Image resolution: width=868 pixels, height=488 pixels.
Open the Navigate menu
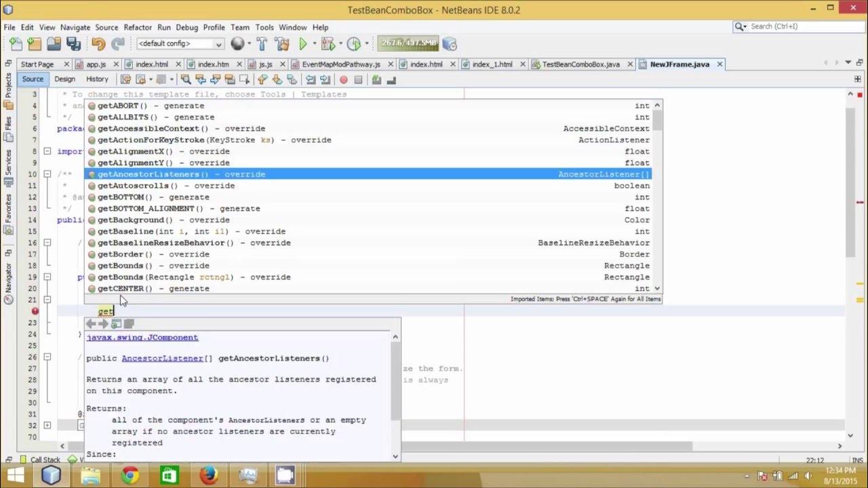pyautogui.click(x=75, y=27)
